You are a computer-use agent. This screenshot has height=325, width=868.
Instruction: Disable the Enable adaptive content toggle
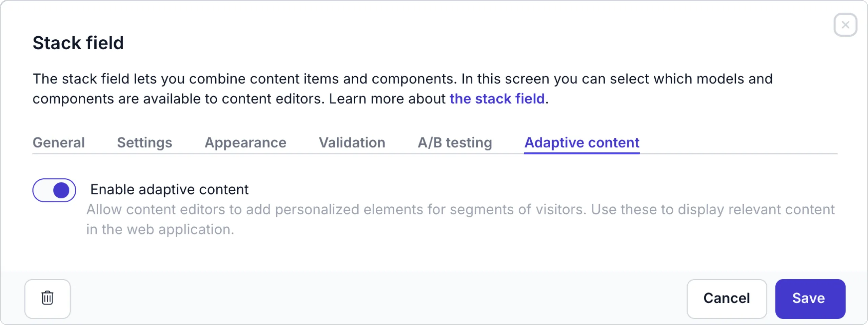pos(54,190)
